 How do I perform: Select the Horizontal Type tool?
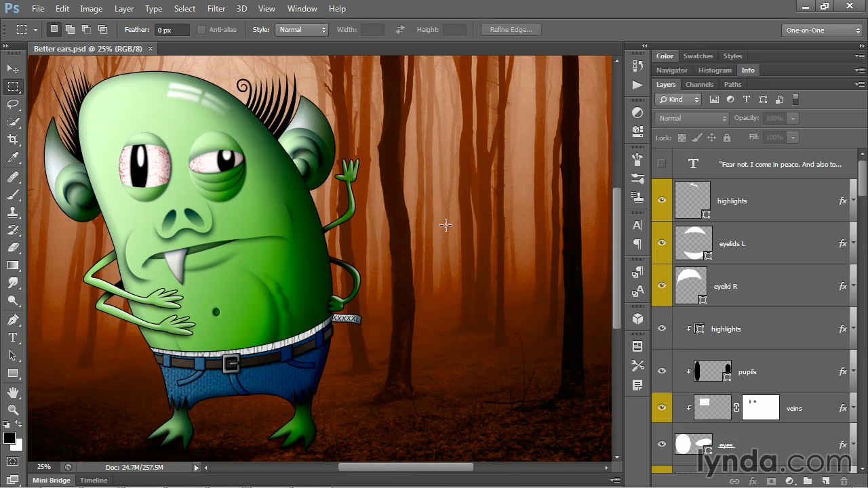click(x=13, y=338)
